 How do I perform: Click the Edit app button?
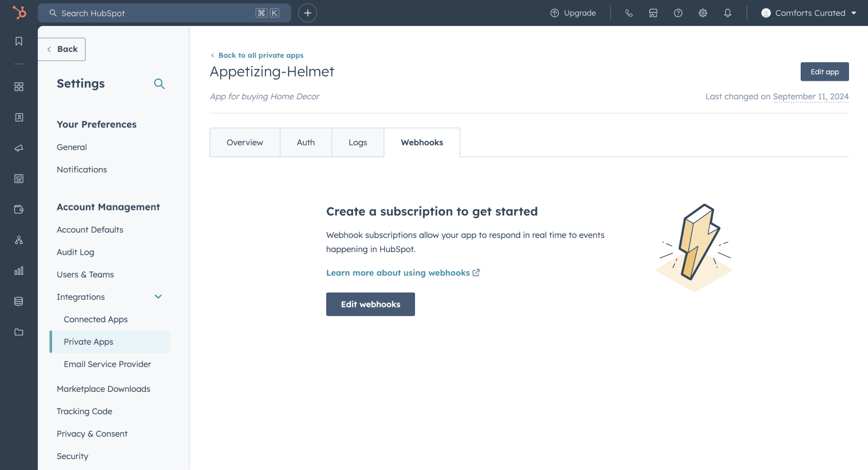click(x=825, y=72)
